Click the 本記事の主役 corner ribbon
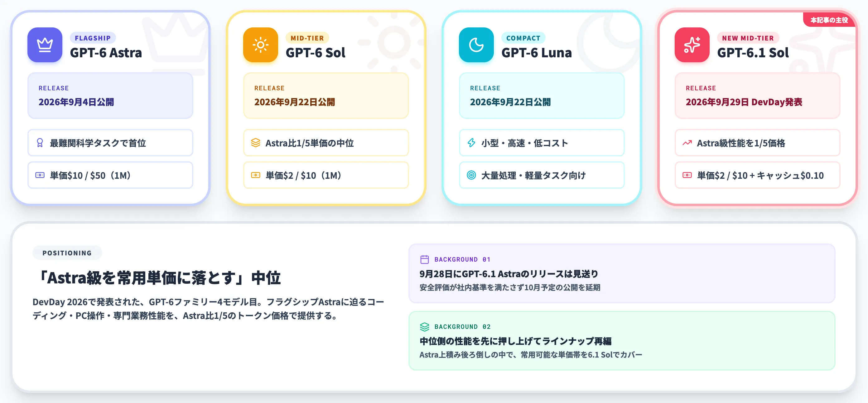868x403 pixels. click(x=829, y=20)
